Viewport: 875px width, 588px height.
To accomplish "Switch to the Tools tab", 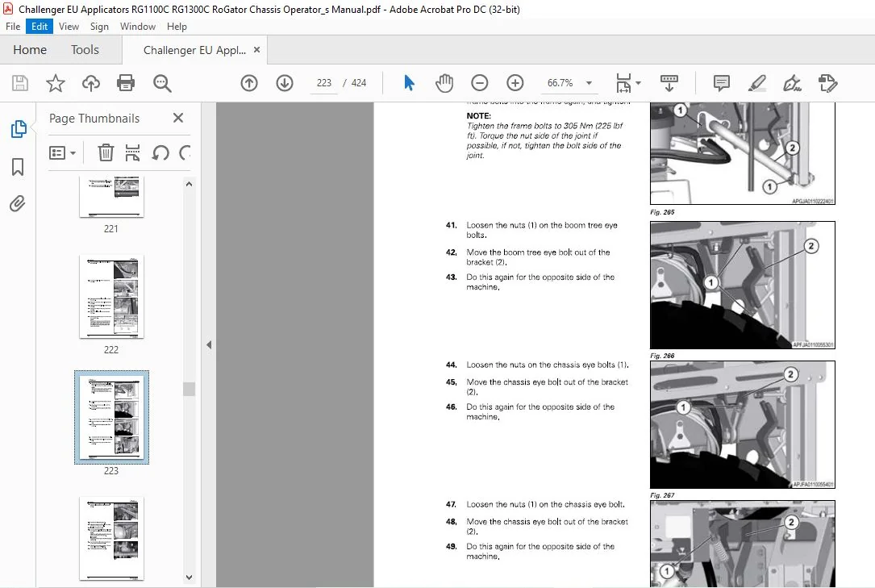I will tap(85, 50).
